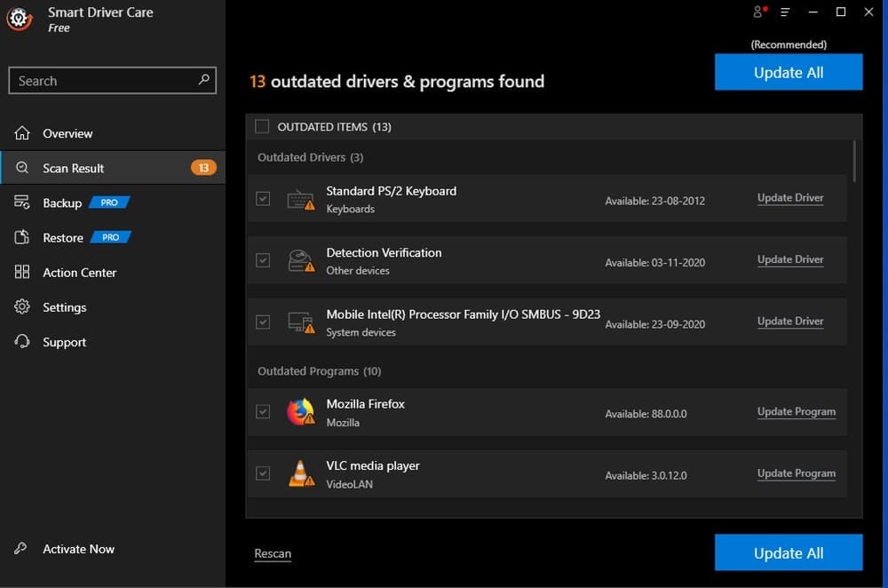Click the Available: 3.0.12.0 text

click(646, 476)
